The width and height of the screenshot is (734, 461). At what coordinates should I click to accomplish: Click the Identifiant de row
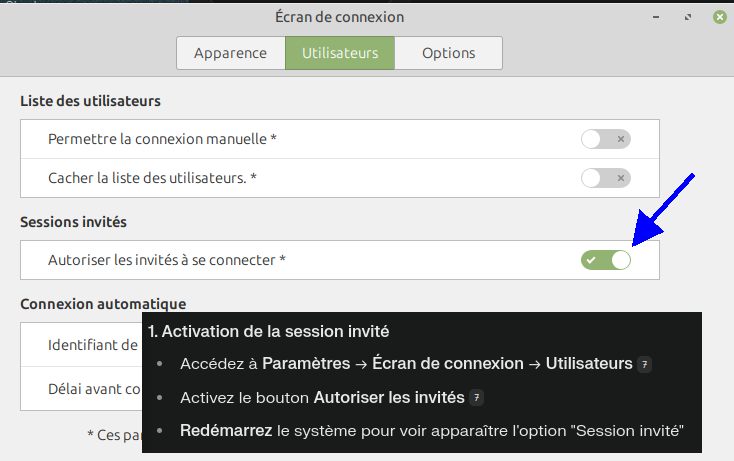click(92, 345)
